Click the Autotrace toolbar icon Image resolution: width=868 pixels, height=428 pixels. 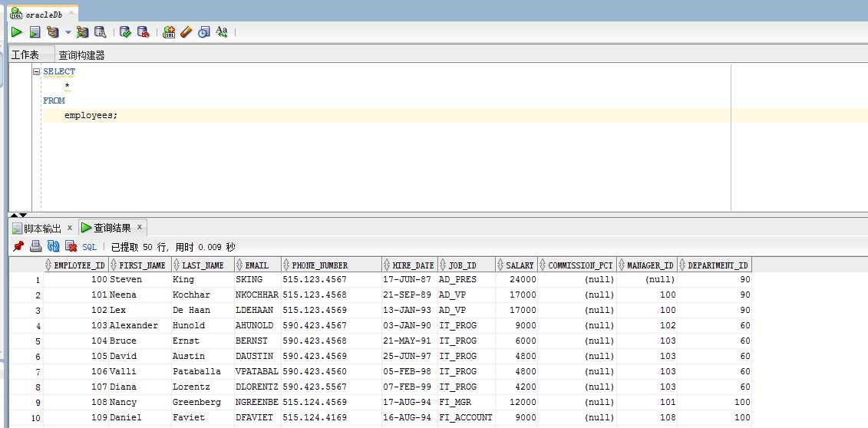pyautogui.click(x=82, y=32)
